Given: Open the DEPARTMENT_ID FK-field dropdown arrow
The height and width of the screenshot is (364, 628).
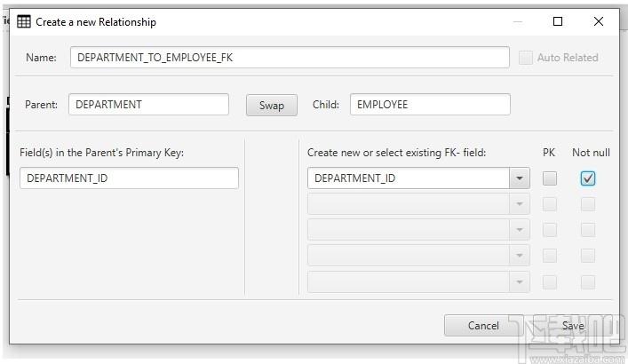Looking at the screenshot, I should click(520, 178).
